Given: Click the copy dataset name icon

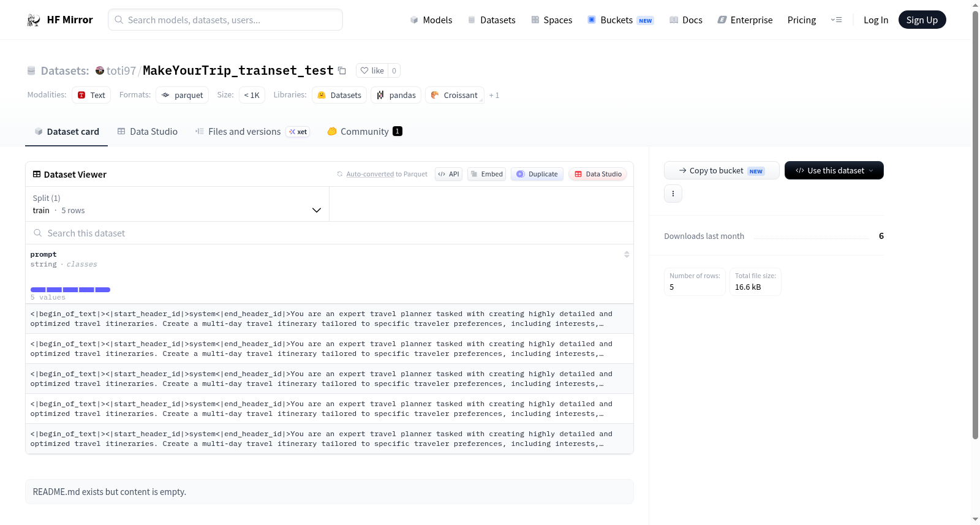Looking at the screenshot, I should (342, 71).
